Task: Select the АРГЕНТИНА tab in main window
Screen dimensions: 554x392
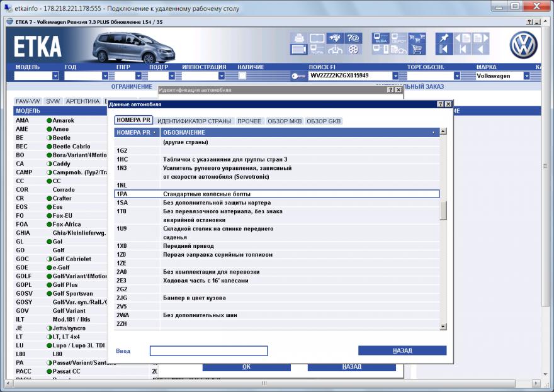Action: coord(82,101)
